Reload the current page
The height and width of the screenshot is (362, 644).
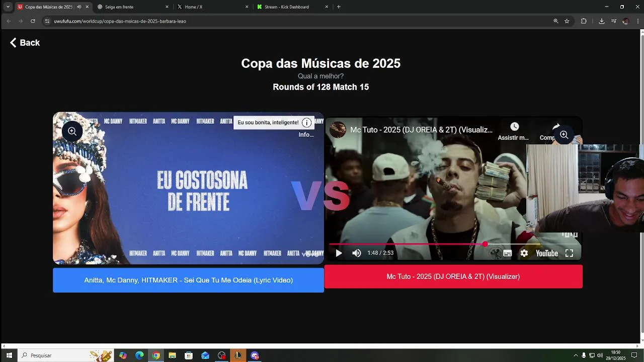pos(33,21)
